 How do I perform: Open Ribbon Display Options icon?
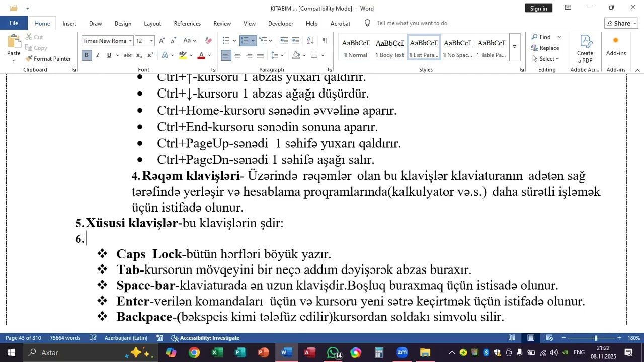568,8
